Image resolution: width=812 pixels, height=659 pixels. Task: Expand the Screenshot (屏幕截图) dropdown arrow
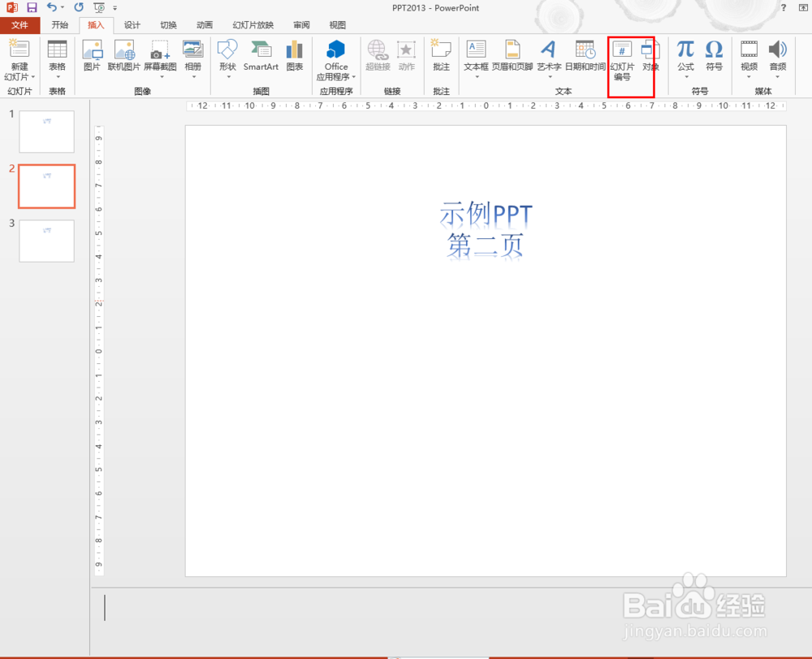coord(162,76)
